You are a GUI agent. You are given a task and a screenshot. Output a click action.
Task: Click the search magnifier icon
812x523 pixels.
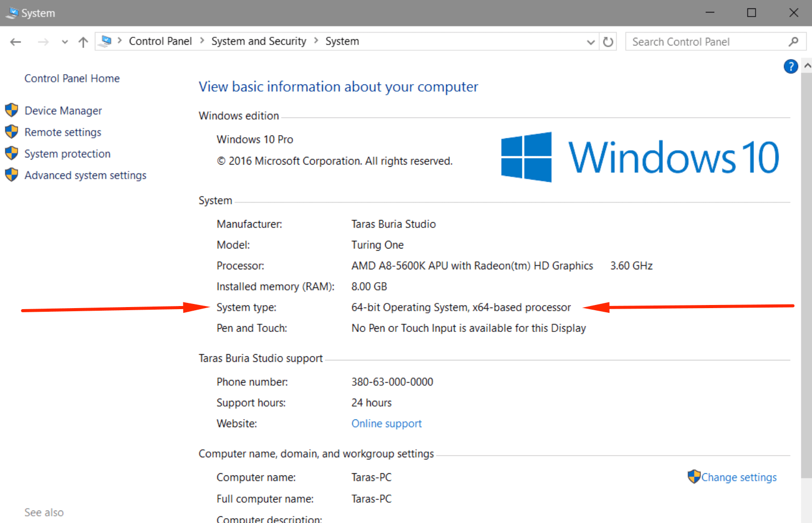coord(793,42)
